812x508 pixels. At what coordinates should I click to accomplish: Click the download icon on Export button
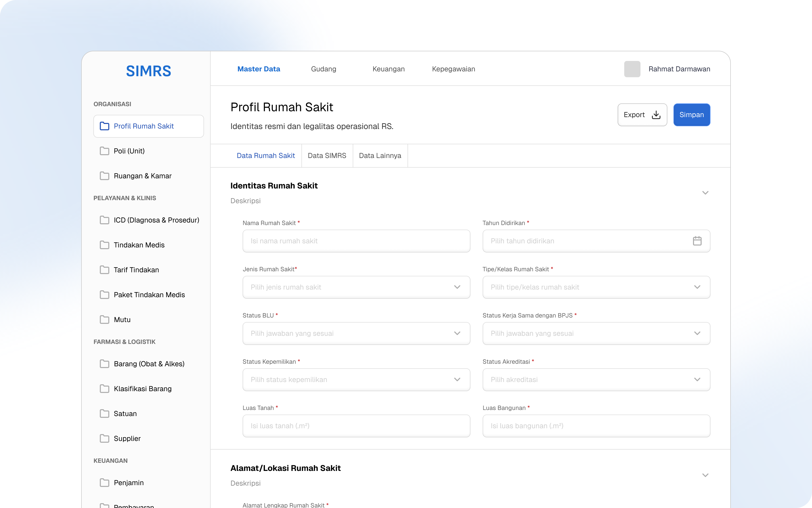656,115
